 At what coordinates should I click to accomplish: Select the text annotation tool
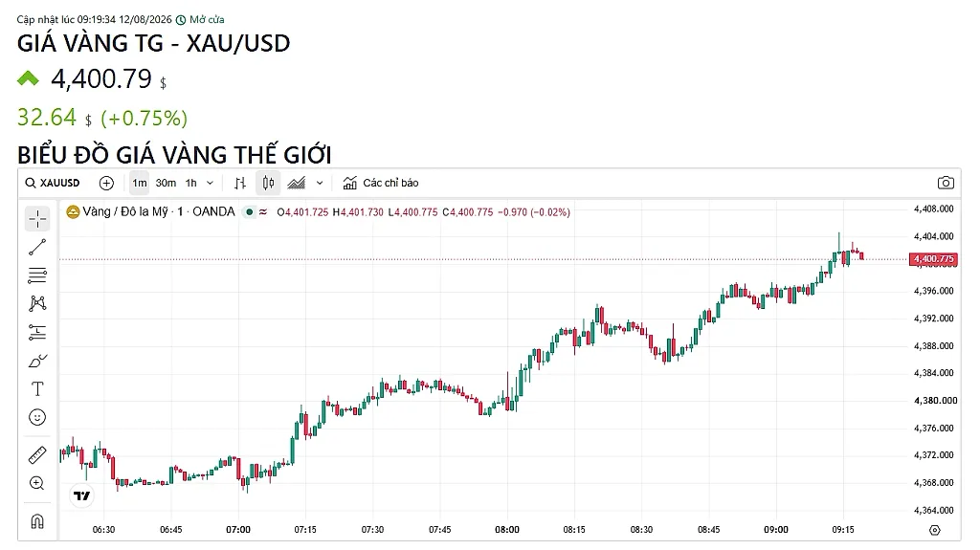pos(37,388)
